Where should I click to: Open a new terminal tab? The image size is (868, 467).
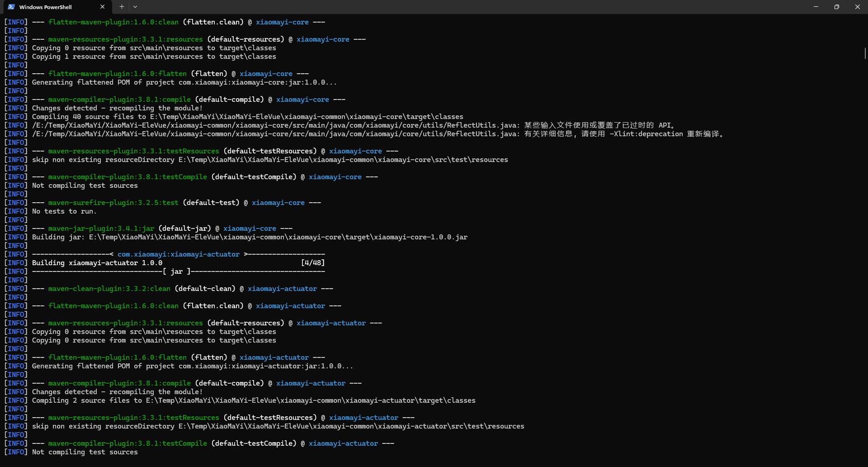point(122,7)
